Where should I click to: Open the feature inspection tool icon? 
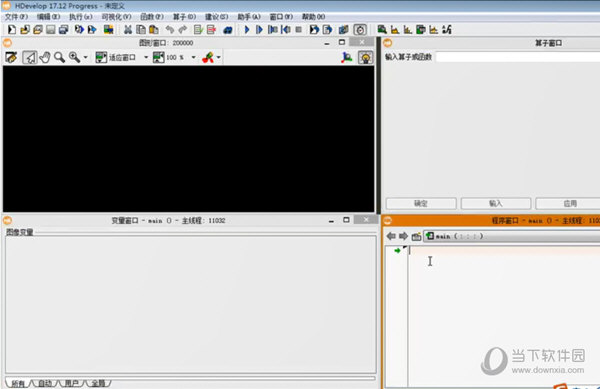(x=421, y=29)
